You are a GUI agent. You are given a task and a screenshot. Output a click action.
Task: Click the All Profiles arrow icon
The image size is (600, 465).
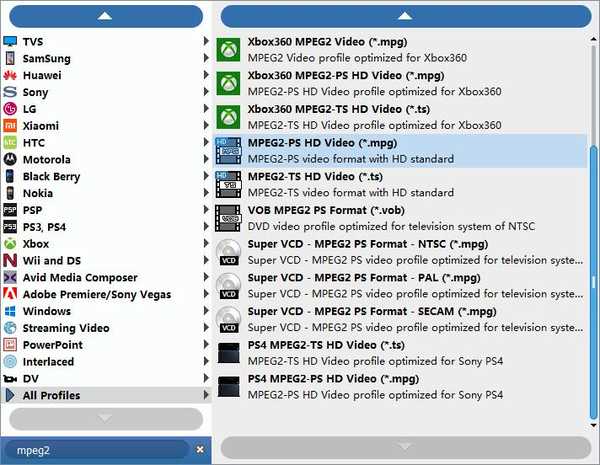tap(10, 395)
